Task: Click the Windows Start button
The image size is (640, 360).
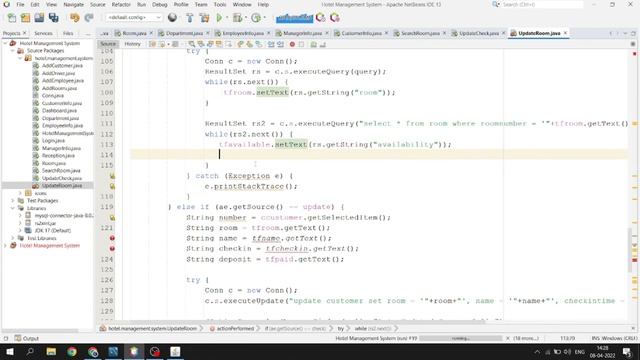Action: point(10,351)
